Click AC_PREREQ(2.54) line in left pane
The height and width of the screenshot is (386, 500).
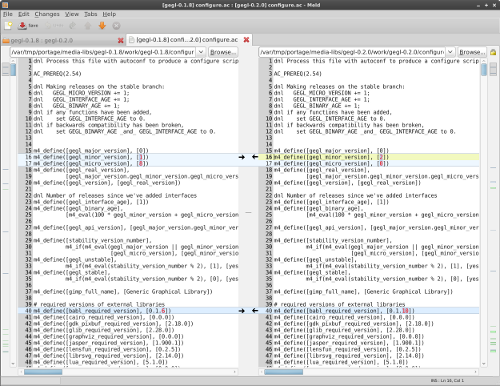57,74
